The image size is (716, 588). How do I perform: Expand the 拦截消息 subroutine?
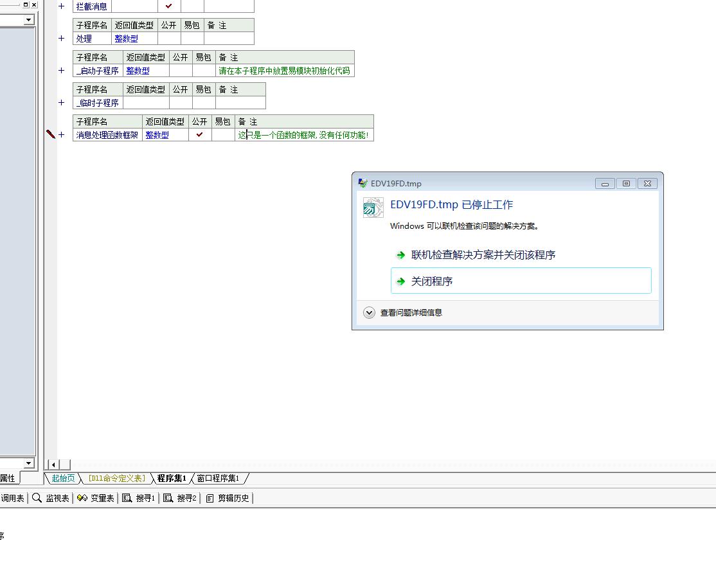(x=61, y=6)
